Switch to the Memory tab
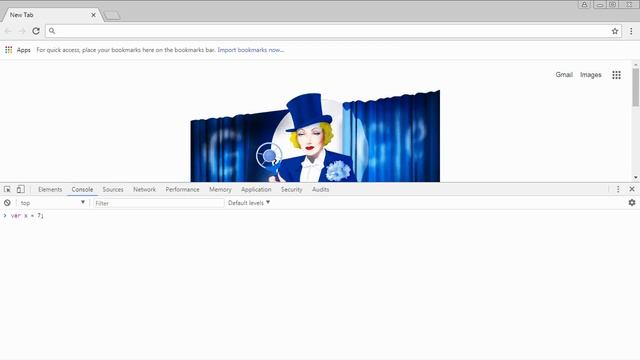The height and width of the screenshot is (360, 640). click(220, 189)
